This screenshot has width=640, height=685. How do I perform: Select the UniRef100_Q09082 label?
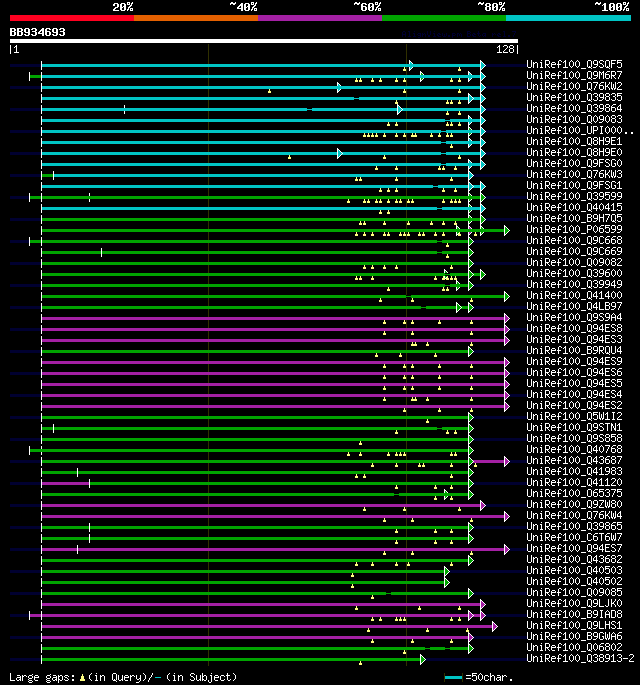click(x=574, y=262)
